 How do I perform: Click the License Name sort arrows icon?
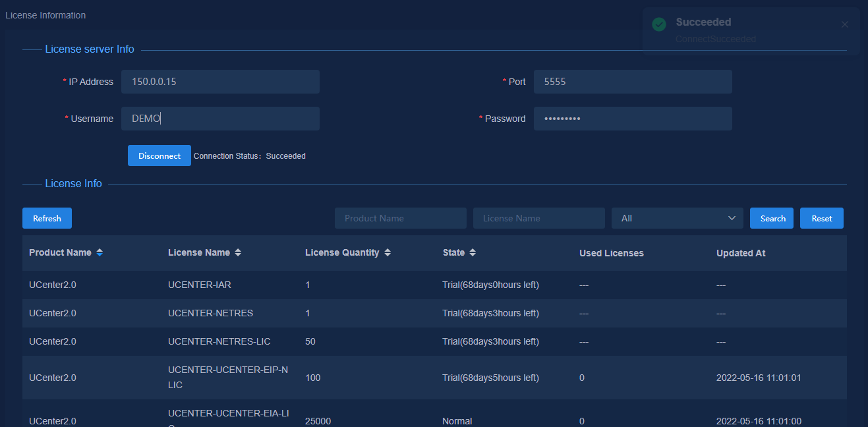click(x=238, y=253)
